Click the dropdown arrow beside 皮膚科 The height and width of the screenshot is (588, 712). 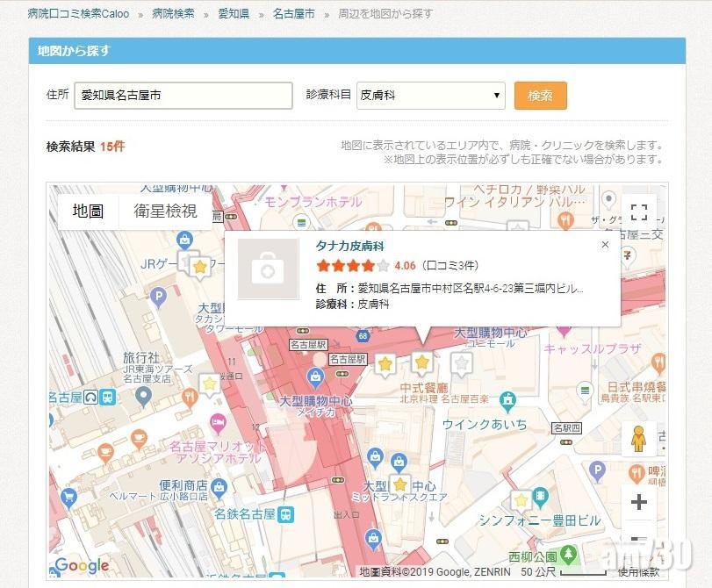point(497,96)
